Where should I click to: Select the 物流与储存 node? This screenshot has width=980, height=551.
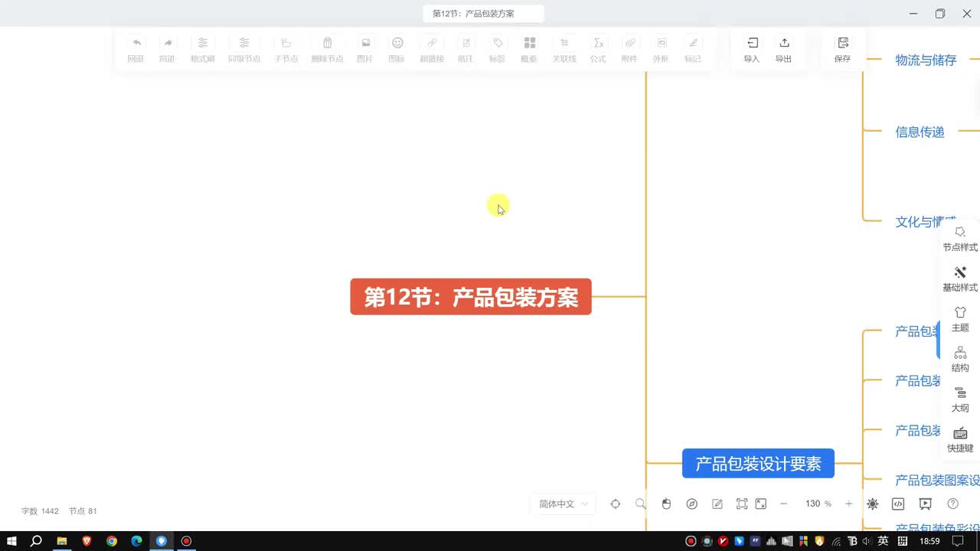[x=926, y=60]
